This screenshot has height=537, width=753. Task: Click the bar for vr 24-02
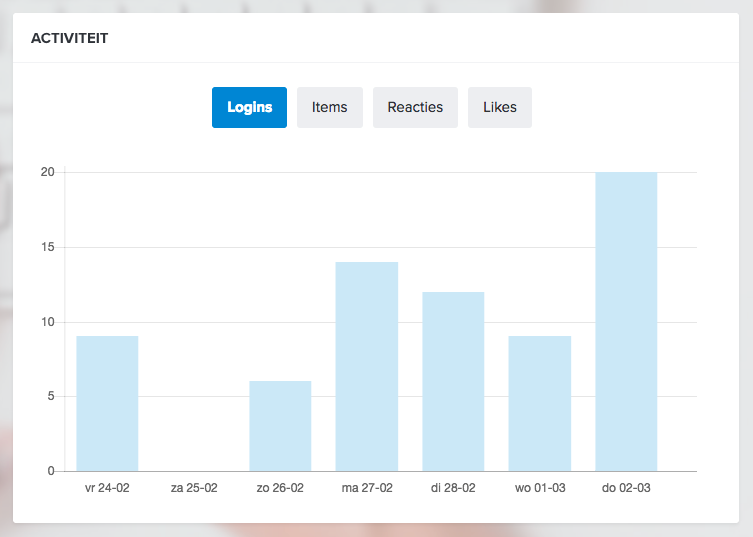point(107,403)
